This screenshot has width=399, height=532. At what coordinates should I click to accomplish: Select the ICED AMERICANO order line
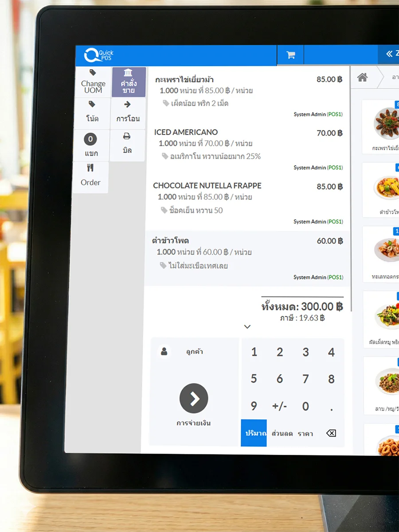click(248, 150)
